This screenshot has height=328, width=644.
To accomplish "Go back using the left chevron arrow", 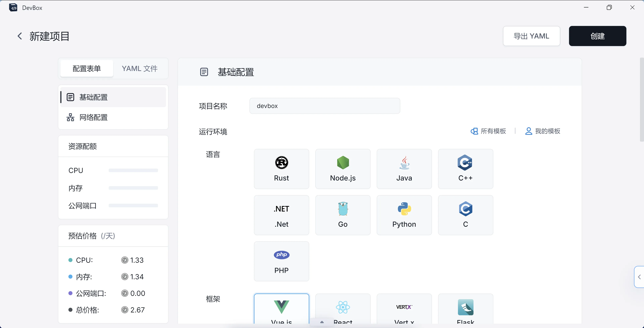I will (20, 36).
